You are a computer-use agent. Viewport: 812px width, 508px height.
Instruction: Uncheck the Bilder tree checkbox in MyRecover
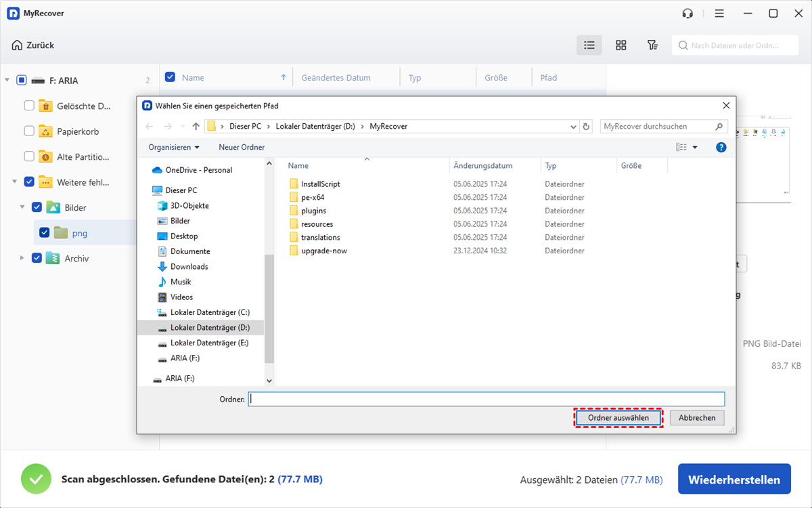pos(37,207)
